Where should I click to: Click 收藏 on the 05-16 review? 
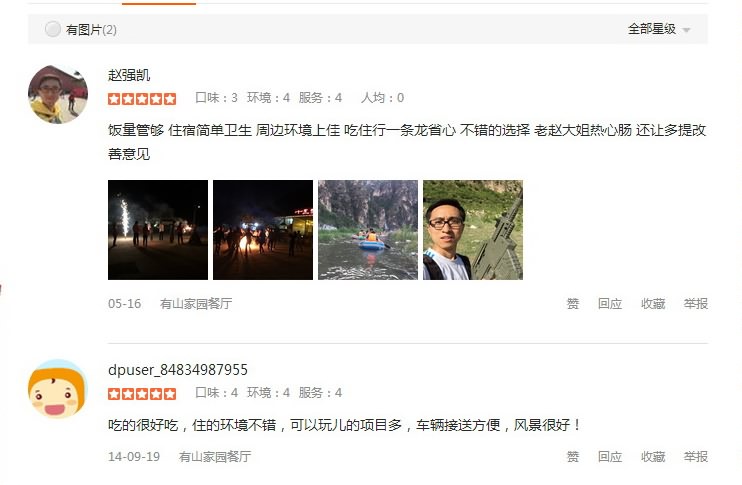pos(653,304)
